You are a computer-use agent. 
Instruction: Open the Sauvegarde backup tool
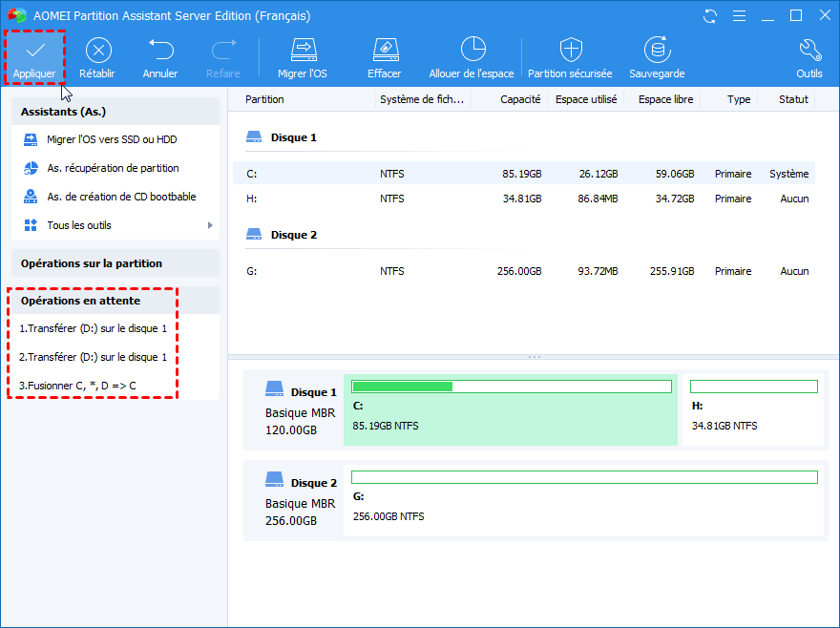click(x=657, y=51)
